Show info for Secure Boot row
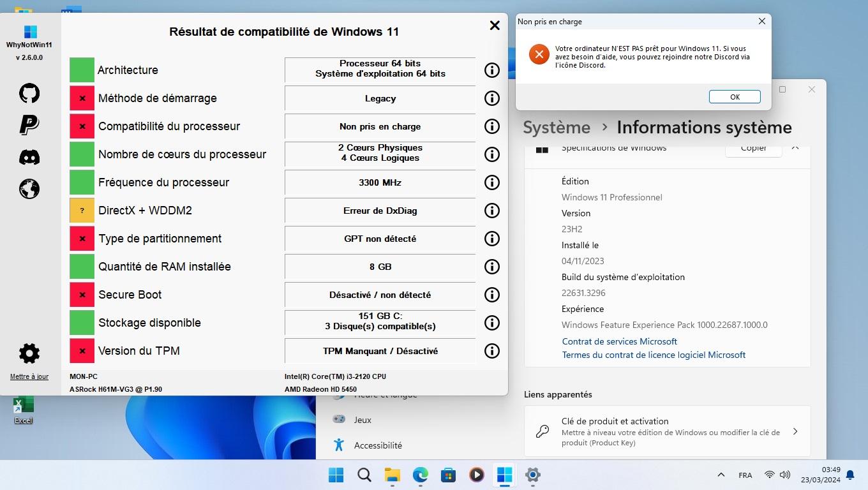 [491, 295]
